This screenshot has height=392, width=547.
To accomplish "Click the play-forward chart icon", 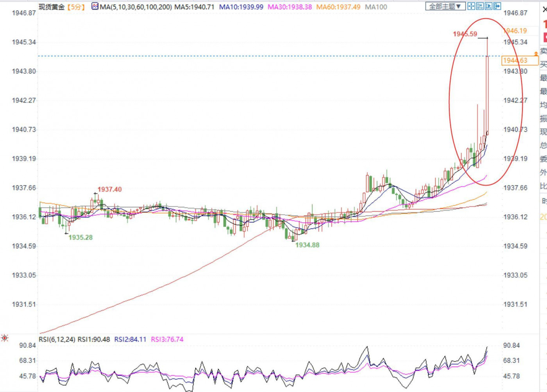I will click(488, 6).
